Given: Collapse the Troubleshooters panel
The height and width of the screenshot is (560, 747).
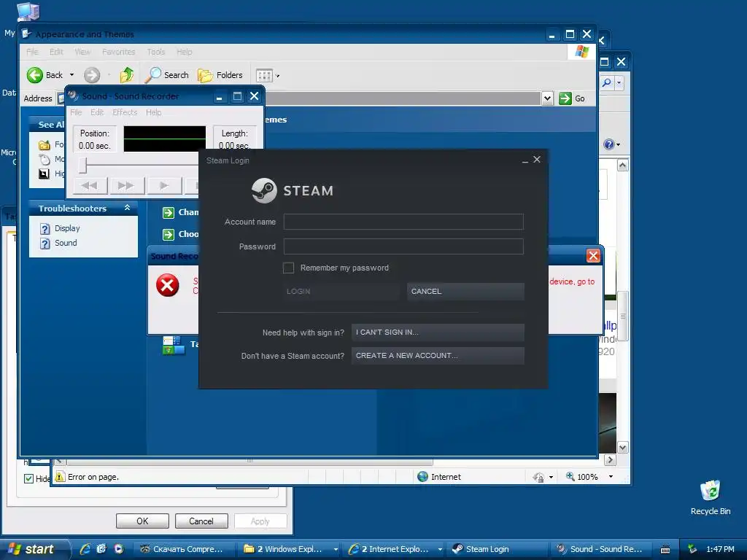Looking at the screenshot, I should point(127,208).
